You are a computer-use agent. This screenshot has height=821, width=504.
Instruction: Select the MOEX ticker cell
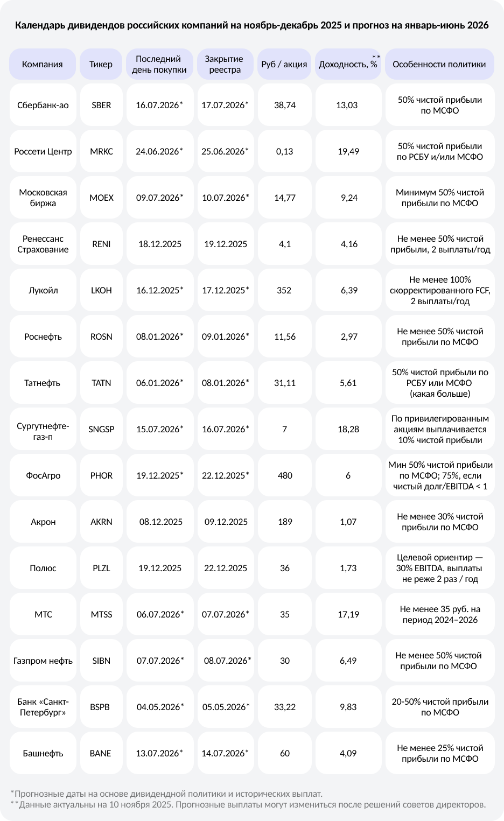click(x=101, y=198)
